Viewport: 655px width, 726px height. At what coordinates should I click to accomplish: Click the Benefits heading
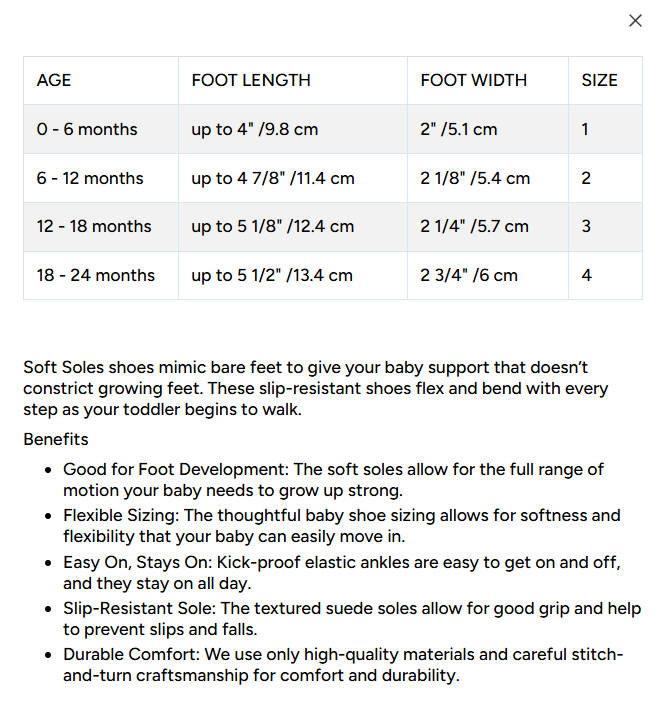pyautogui.click(x=56, y=439)
